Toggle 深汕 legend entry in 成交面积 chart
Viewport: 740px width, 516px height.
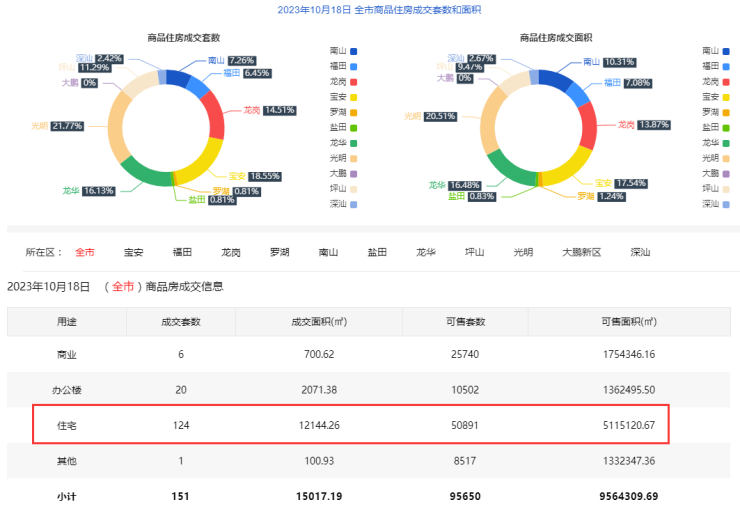tap(718, 203)
